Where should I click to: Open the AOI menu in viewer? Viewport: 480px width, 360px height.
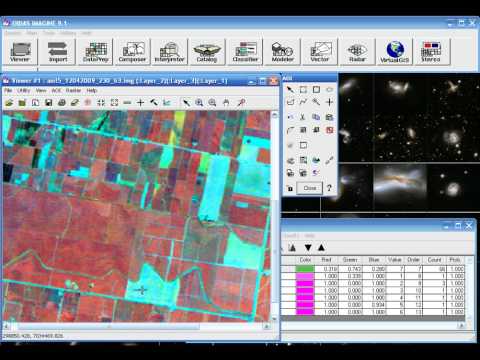56,91
